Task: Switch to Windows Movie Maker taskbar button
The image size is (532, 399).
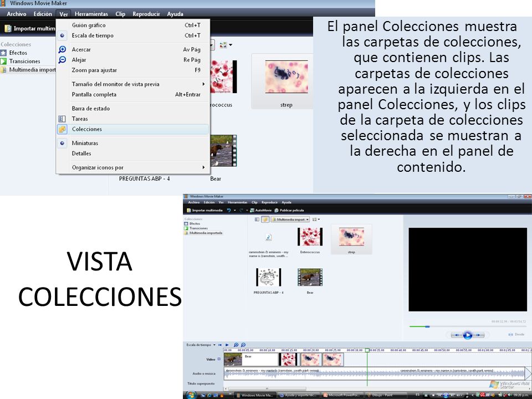Action: [255, 395]
